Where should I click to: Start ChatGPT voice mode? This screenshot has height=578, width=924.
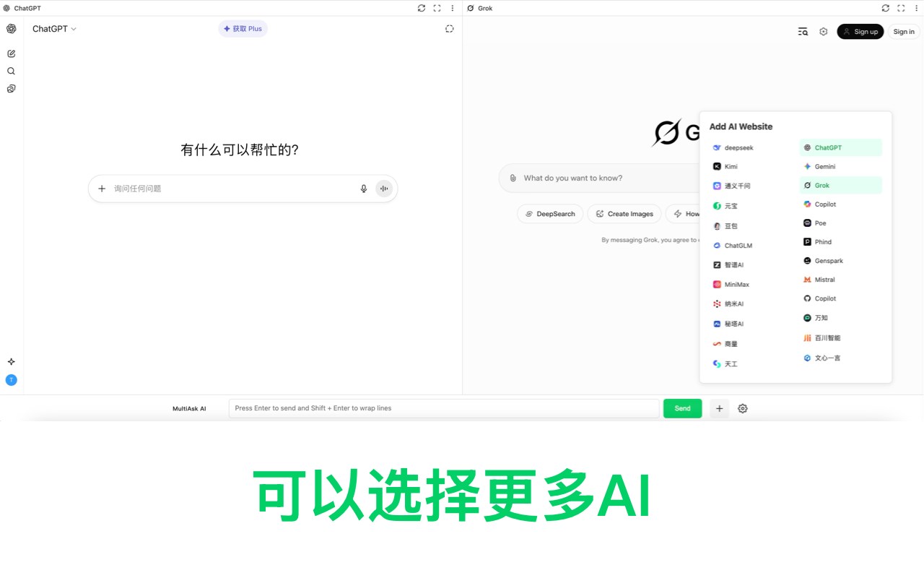pyautogui.click(x=384, y=189)
